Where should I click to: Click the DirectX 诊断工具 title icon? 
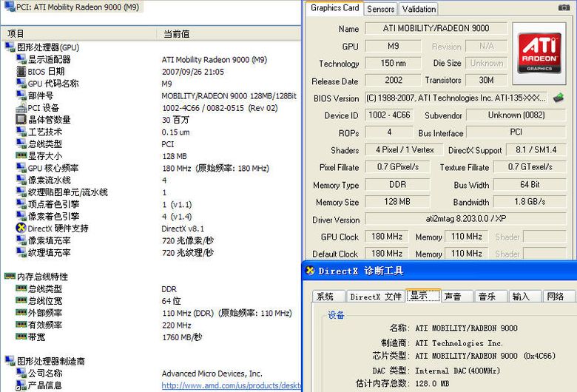pos(310,271)
